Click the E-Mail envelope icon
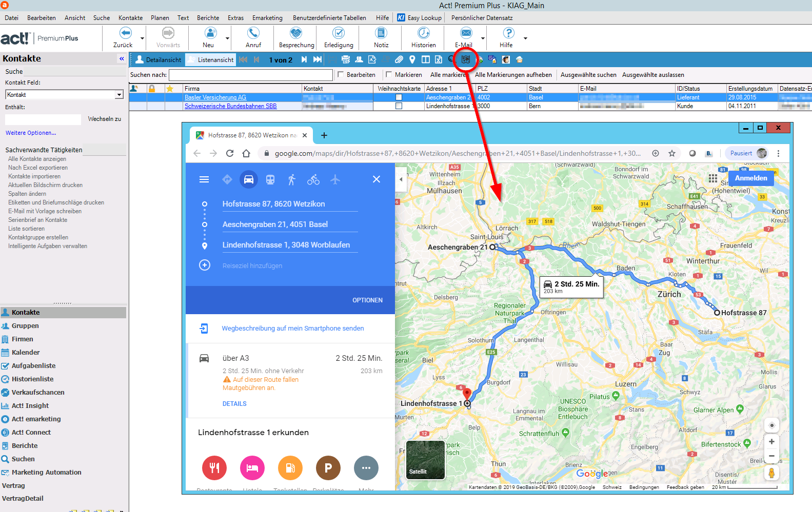The height and width of the screenshot is (512, 812). click(x=466, y=33)
